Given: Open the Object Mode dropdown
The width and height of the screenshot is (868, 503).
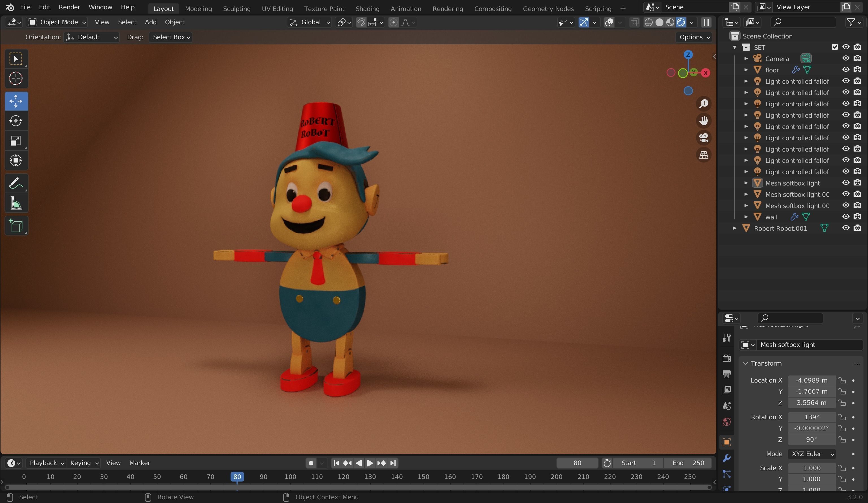Looking at the screenshot, I should 57,22.
